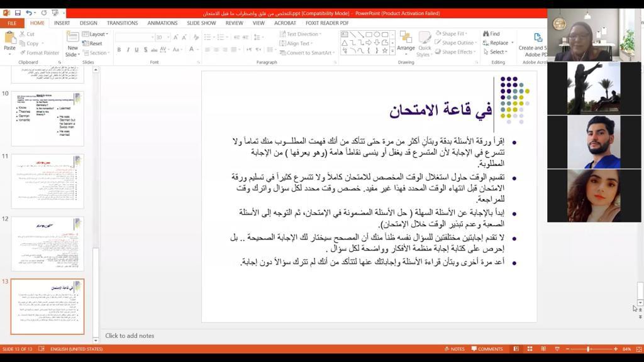
Task: Click the Find button
Action: pyautogui.click(x=491, y=34)
